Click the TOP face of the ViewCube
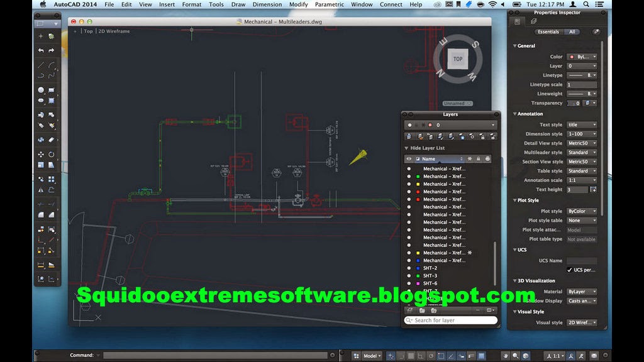 (458, 58)
